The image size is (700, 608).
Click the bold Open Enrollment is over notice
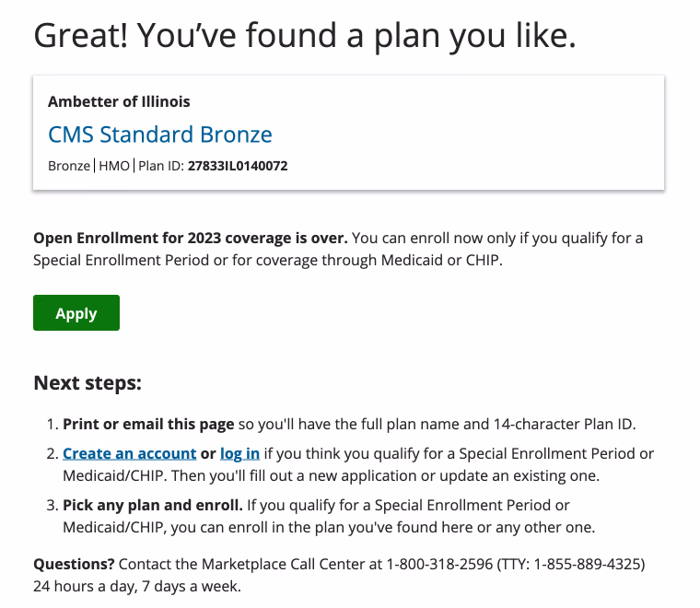tap(190, 238)
